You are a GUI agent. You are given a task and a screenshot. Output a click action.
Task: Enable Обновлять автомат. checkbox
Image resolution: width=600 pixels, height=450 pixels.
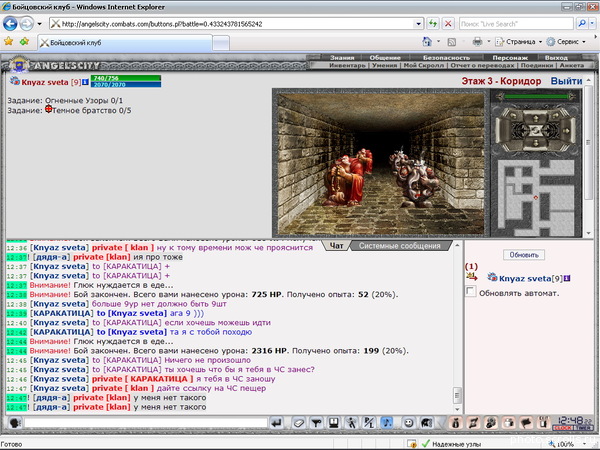click(470, 291)
